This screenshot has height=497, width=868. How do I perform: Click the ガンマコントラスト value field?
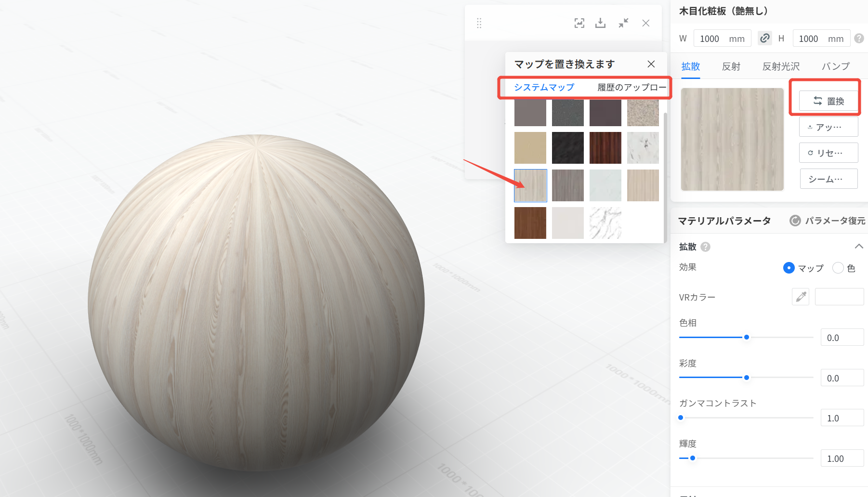click(x=842, y=418)
